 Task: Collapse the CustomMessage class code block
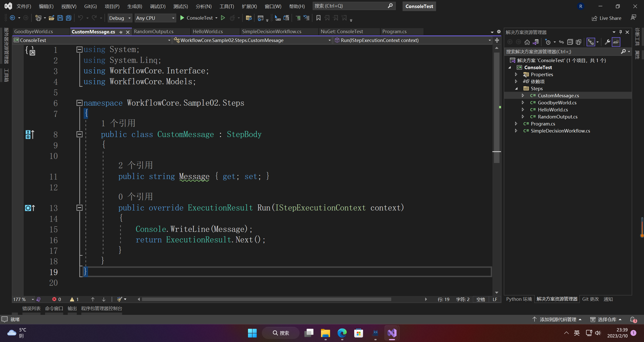click(x=79, y=134)
